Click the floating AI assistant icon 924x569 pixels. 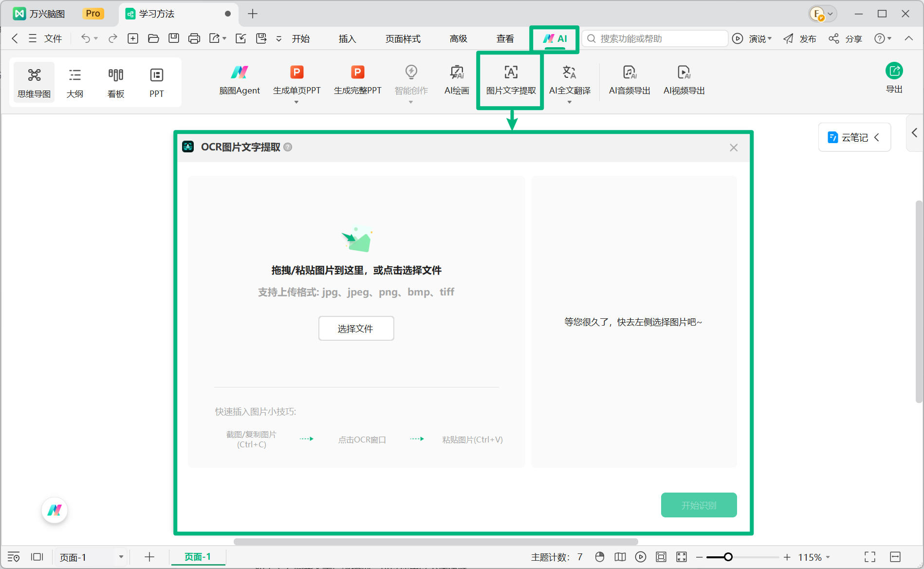(54, 510)
